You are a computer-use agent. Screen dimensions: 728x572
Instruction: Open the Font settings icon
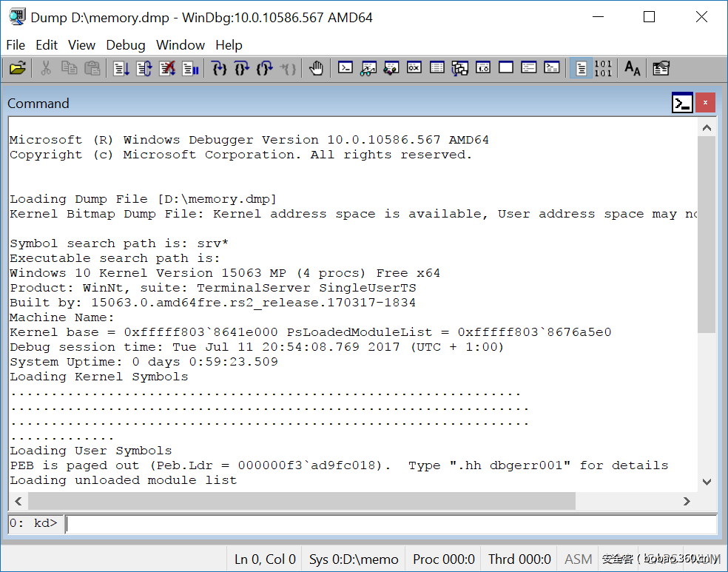(x=632, y=68)
